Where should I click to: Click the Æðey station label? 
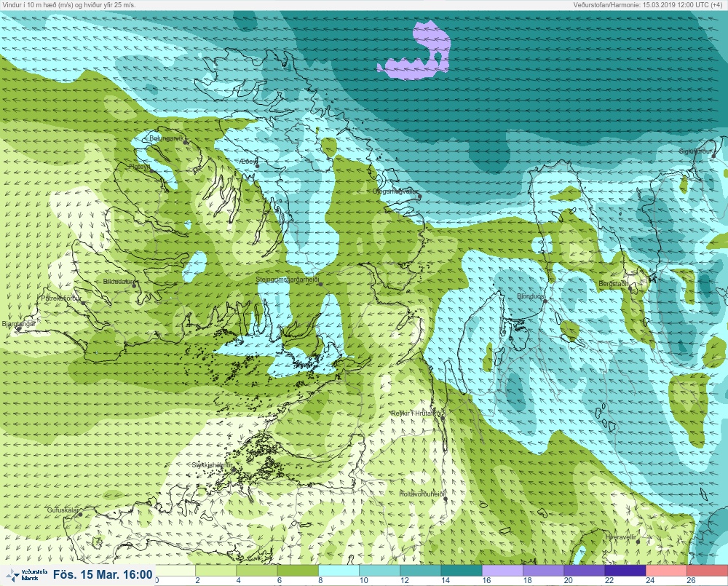pyautogui.click(x=248, y=161)
